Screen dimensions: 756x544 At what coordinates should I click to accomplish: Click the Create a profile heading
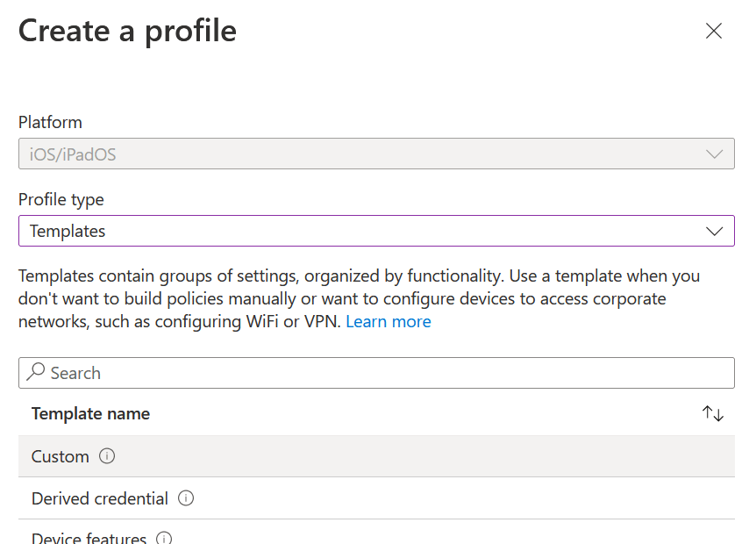pos(128,32)
